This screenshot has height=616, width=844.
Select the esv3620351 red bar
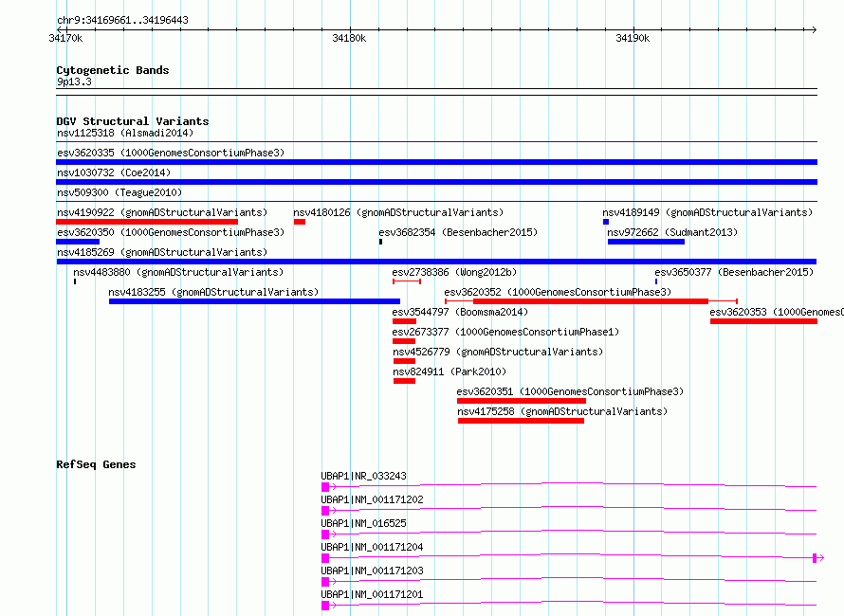click(x=521, y=401)
